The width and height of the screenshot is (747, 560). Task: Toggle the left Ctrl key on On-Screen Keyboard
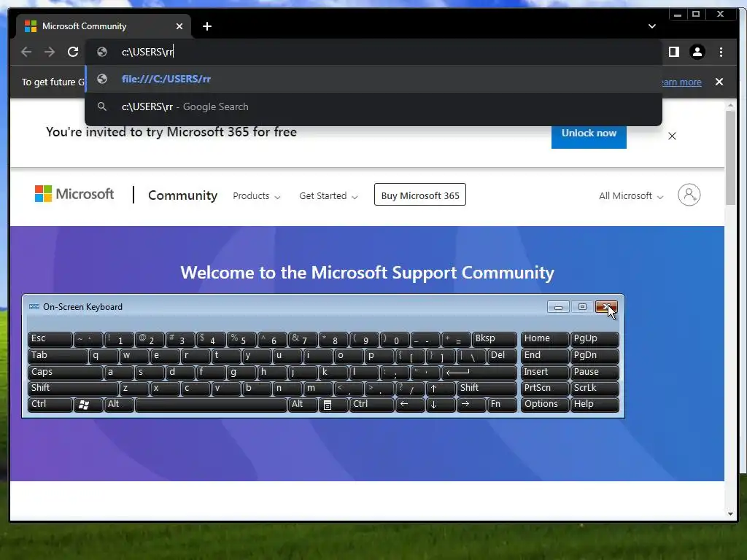pyautogui.click(x=50, y=405)
